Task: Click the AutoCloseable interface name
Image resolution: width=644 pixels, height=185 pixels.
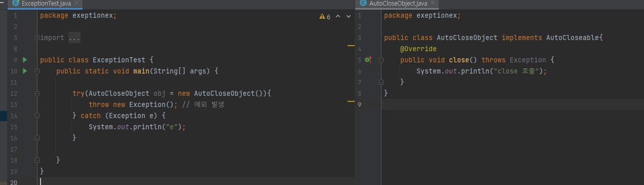Action: tap(573, 38)
